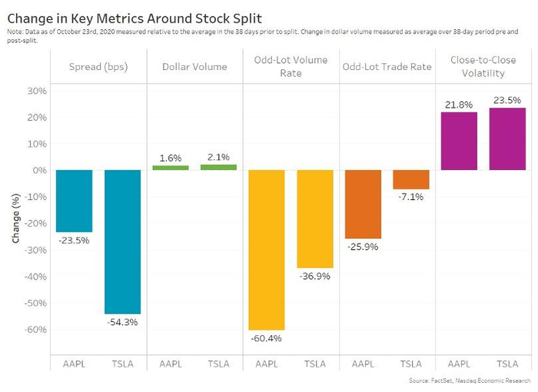Select the TSLA Spread bar (-54.3%)
The image size is (538, 392).
122,241
